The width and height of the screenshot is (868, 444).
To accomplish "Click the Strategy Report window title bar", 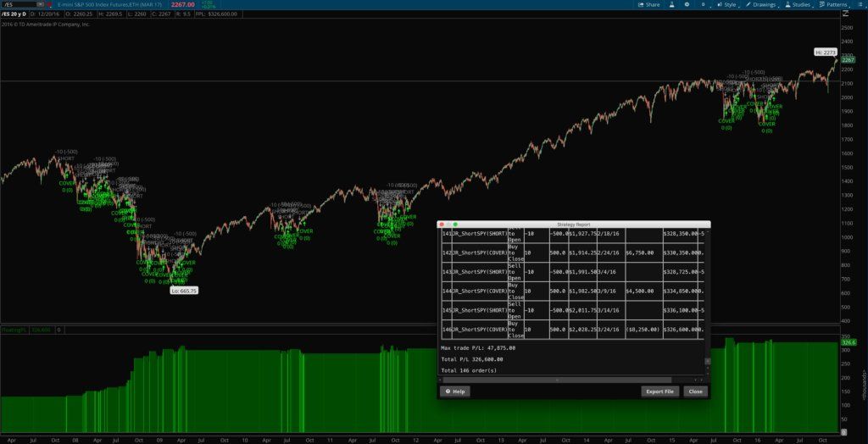I will pos(574,225).
